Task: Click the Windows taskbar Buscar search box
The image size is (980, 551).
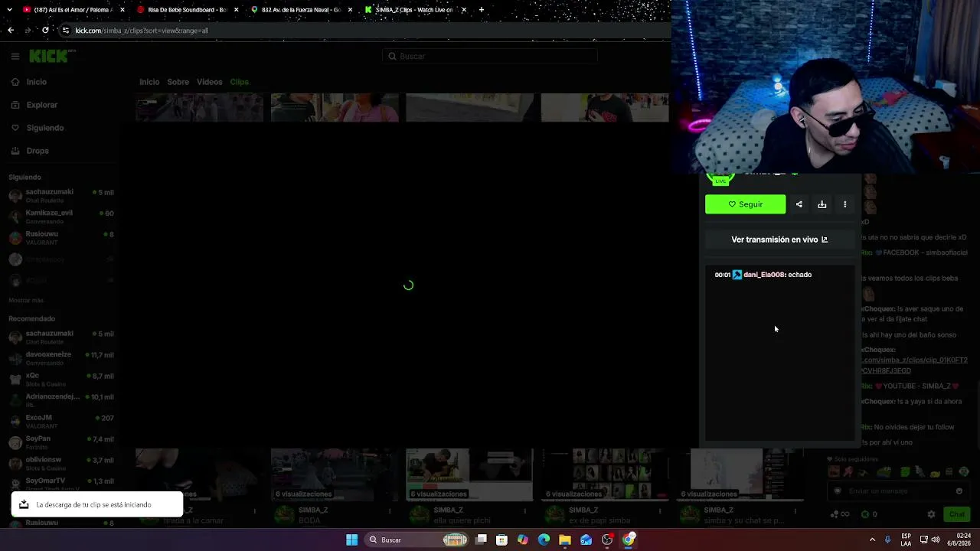Action: [415, 540]
